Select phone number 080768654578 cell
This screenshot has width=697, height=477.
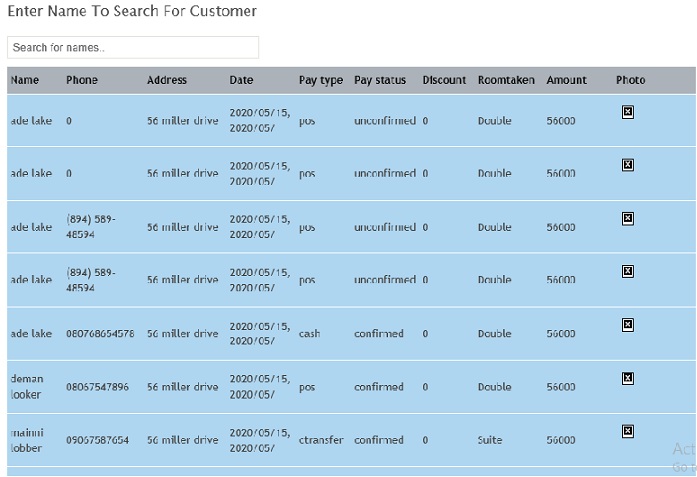[100, 334]
